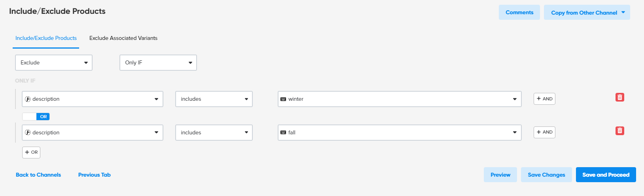Switch to Exclude Associated Variants tab
Screen dimensions: 644x196
[123, 38]
